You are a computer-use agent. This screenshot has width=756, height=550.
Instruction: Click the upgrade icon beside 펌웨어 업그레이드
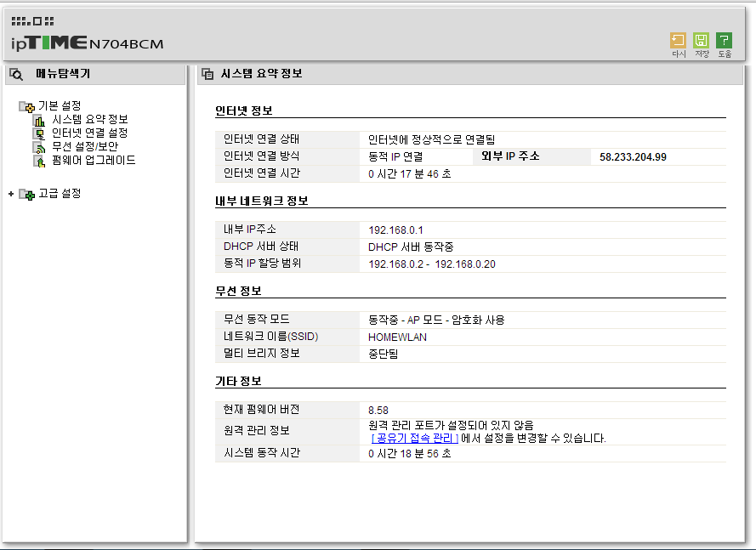point(39,161)
